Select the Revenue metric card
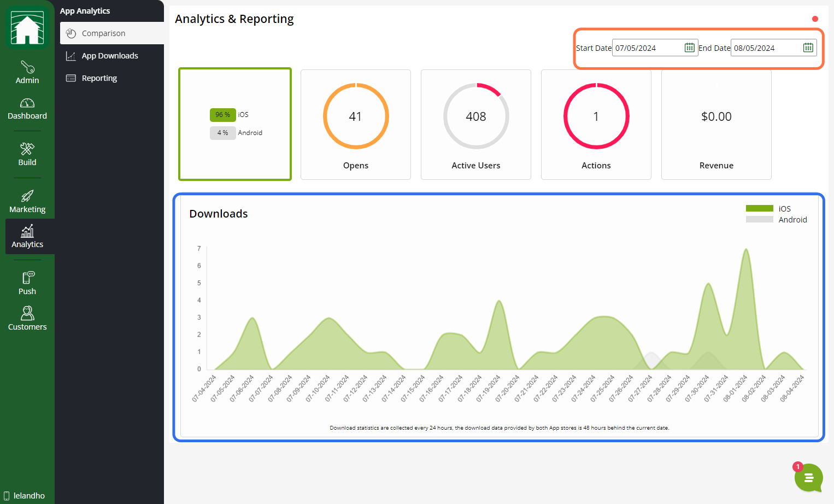This screenshot has width=834, height=504. [x=716, y=125]
